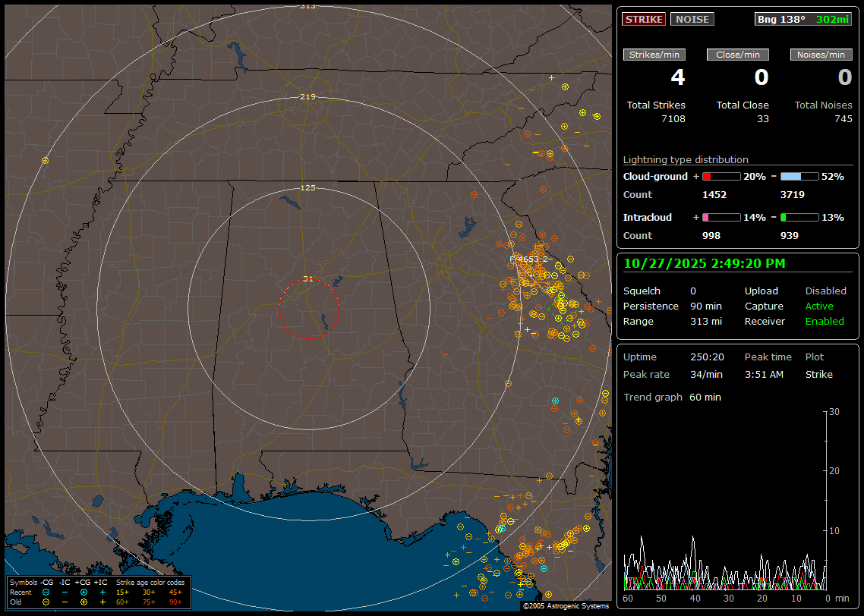The width and height of the screenshot is (864, 616).
Task: Click the green date and time display
Action: [704, 263]
